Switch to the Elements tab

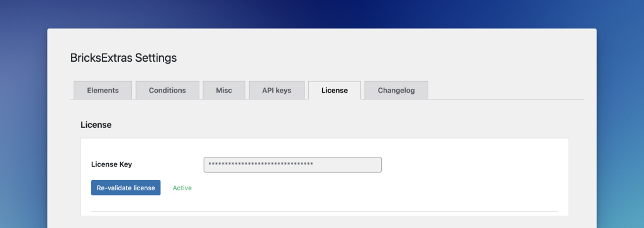pyautogui.click(x=103, y=90)
